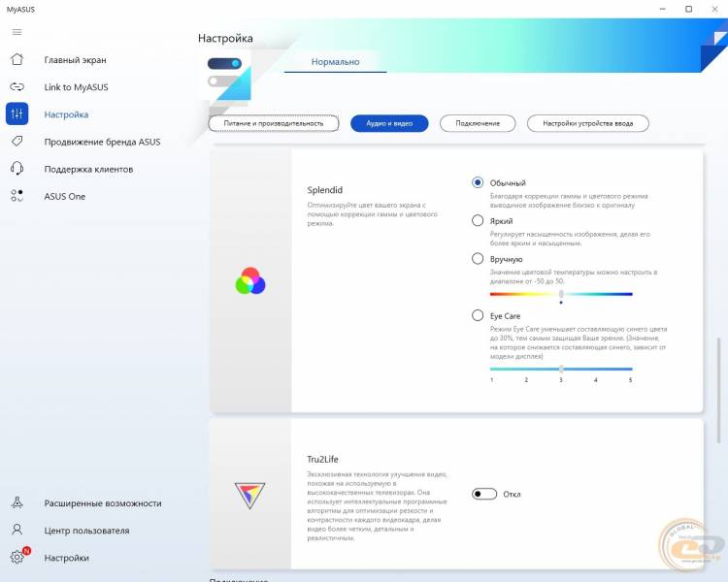Click the home icon for Главный экран
This screenshot has height=582, width=728.
click(17, 59)
